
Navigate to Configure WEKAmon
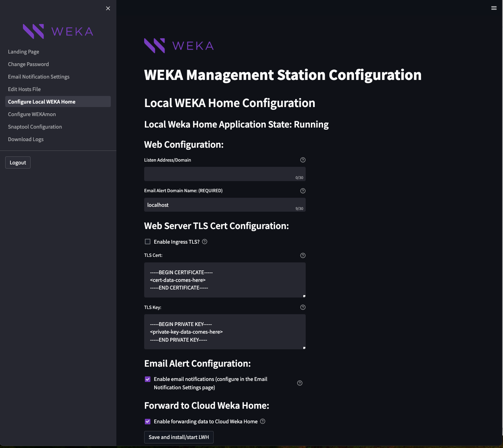(x=32, y=114)
